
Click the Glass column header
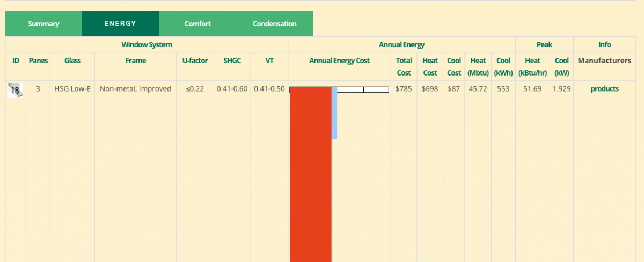[x=72, y=61]
